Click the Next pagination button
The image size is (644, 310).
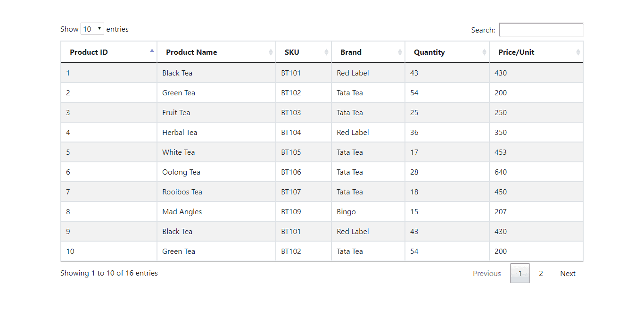point(568,274)
